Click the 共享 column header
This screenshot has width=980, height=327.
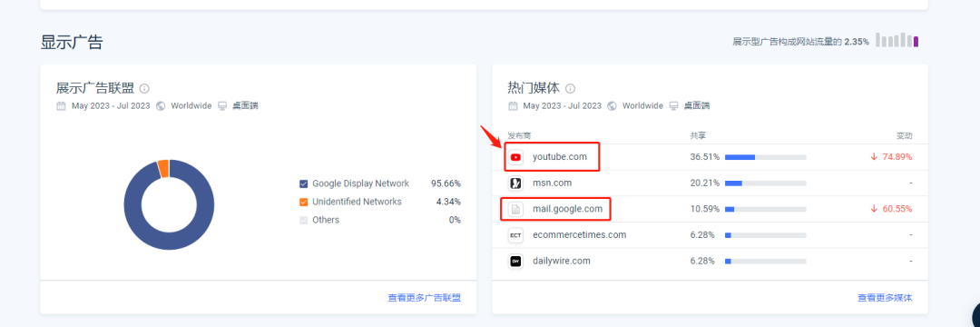click(x=698, y=135)
